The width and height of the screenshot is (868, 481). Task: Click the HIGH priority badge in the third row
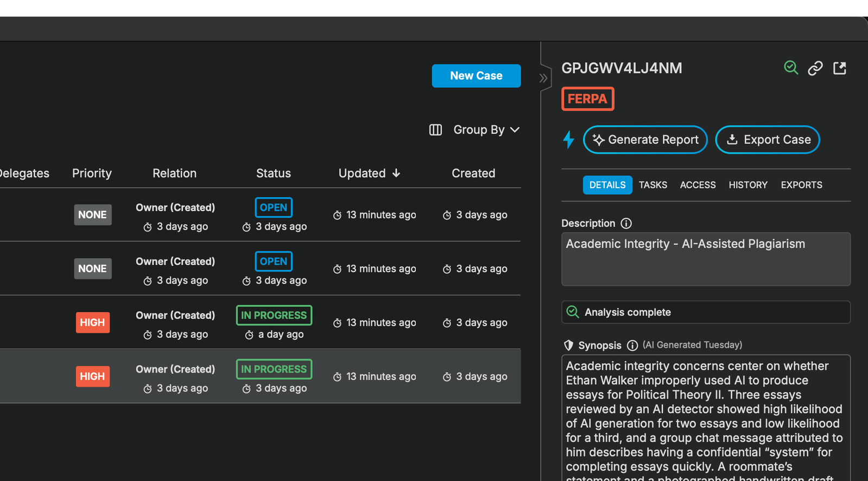93,323
